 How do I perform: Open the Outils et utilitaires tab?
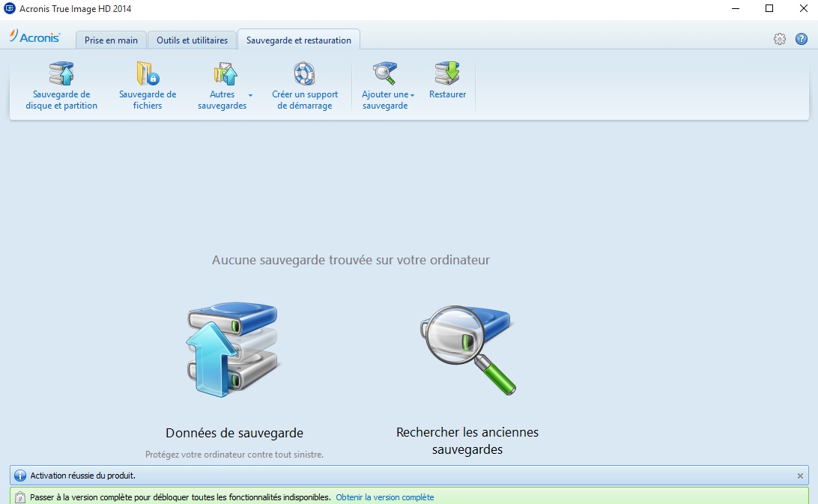[192, 40]
